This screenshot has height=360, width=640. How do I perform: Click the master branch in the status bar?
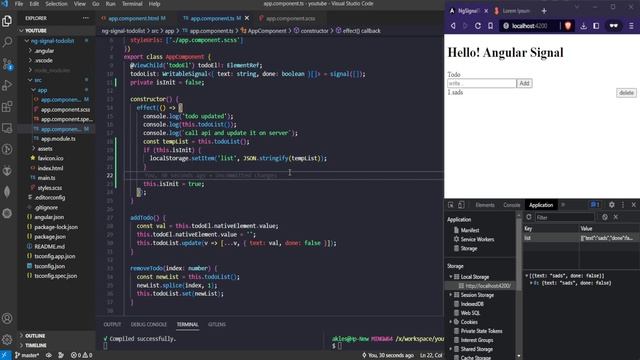[x=27, y=356]
